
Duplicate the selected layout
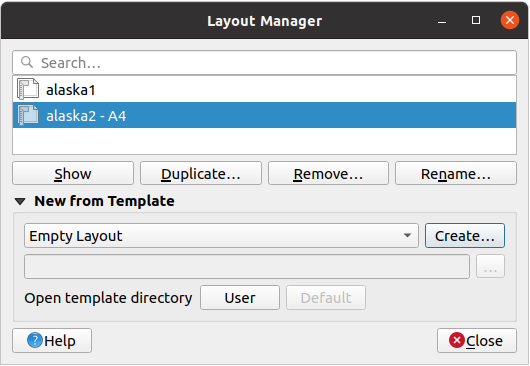pyautogui.click(x=201, y=173)
